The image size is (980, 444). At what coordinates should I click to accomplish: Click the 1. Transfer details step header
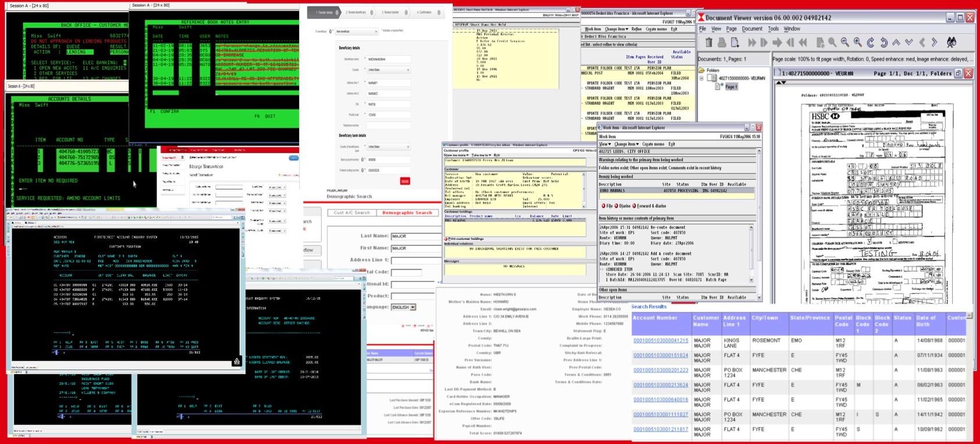pyautogui.click(x=324, y=12)
